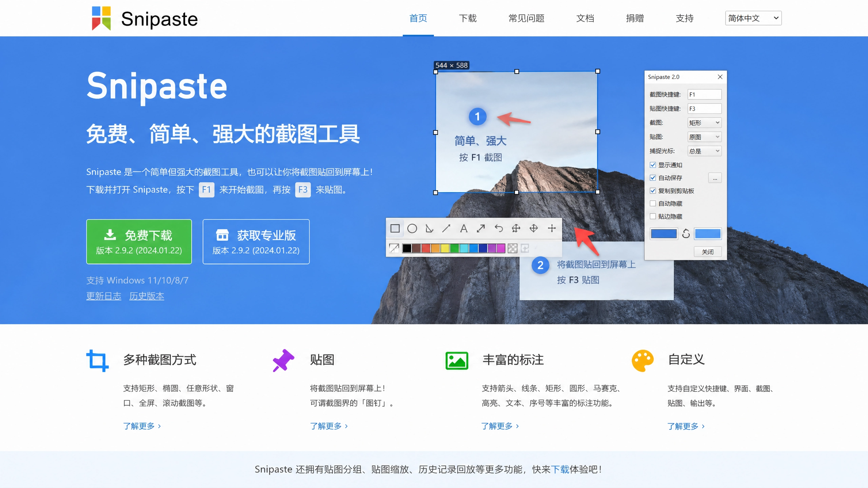This screenshot has width=868, height=488.
Task: Click the purple pushpin icon beside 贴图
Action: pyautogui.click(x=283, y=360)
